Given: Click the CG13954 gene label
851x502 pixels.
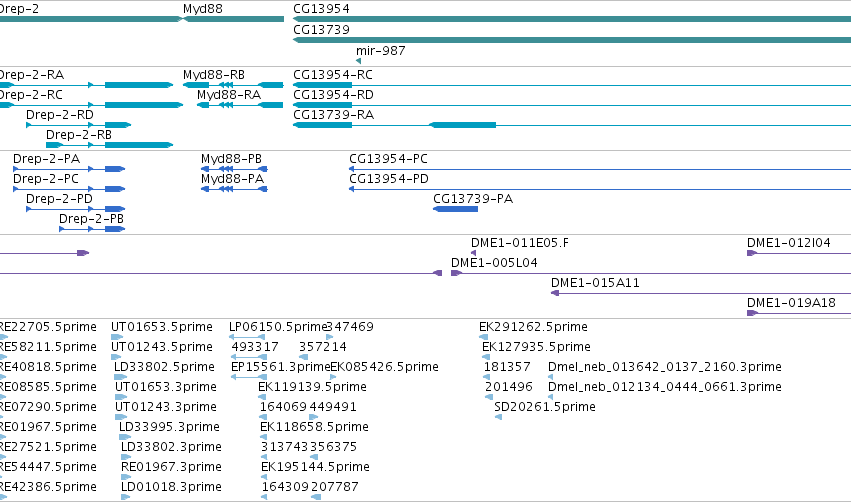Looking at the screenshot, I should coord(321,9).
